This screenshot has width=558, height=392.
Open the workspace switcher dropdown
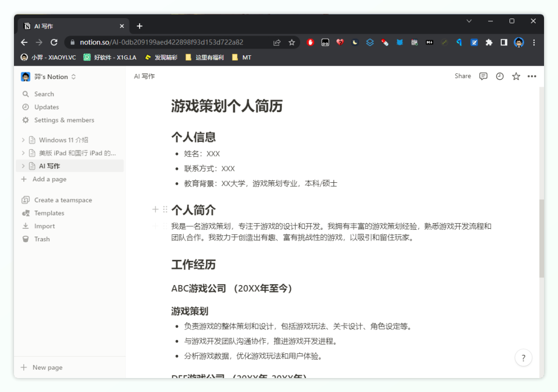tap(49, 77)
